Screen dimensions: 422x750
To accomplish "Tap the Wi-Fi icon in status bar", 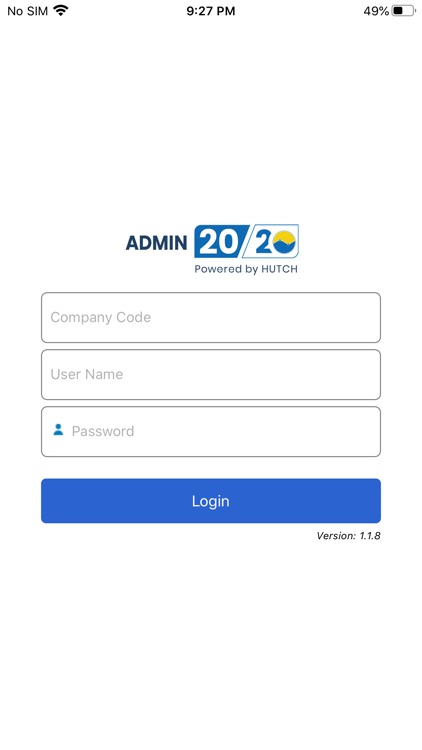I will coord(61,11).
